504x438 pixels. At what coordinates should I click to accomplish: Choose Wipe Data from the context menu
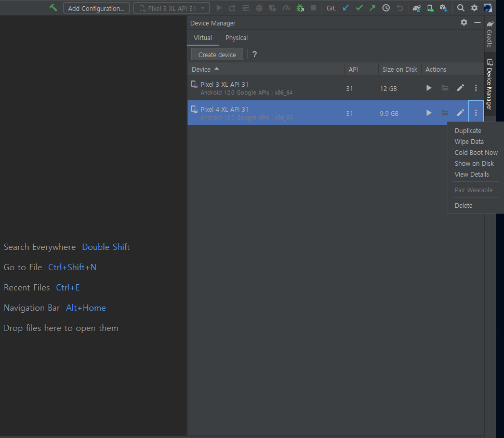pyautogui.click(x=476, y=142)
